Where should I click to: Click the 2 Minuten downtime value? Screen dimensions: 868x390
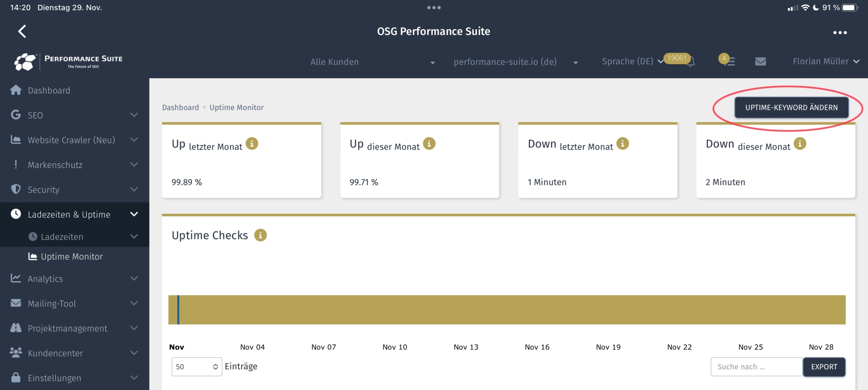coord(725,182)
